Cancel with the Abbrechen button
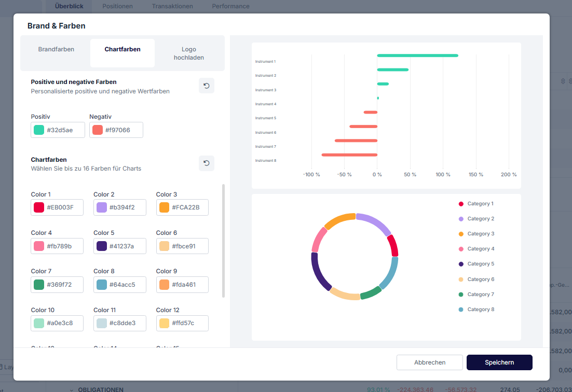This screenshot has height=392, width=572. click(429, 362)
